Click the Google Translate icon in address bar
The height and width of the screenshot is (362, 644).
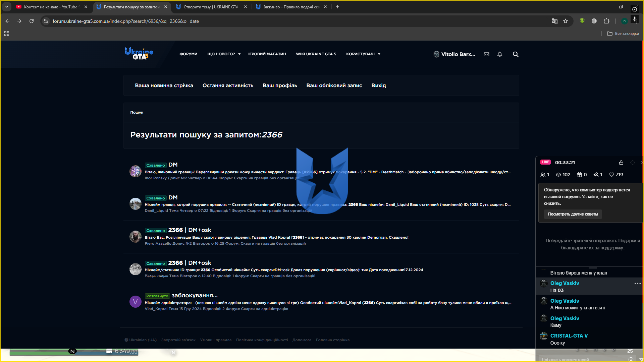(x=555, y=21)
